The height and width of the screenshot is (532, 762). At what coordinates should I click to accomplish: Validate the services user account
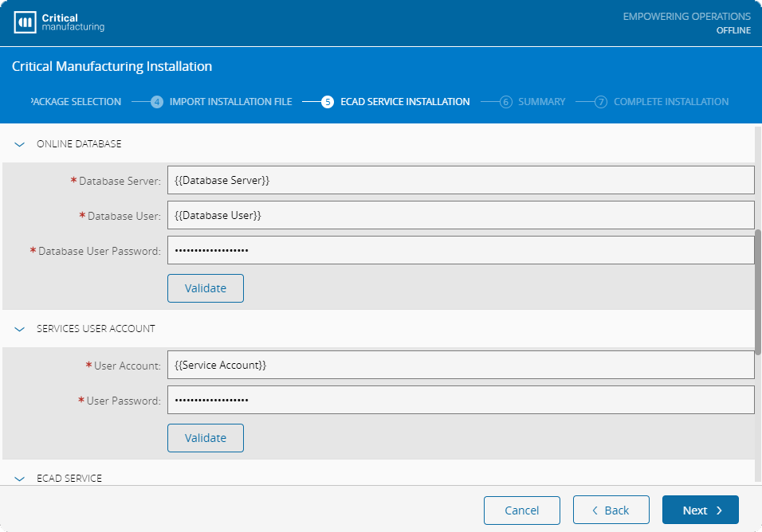coord(206,438)
